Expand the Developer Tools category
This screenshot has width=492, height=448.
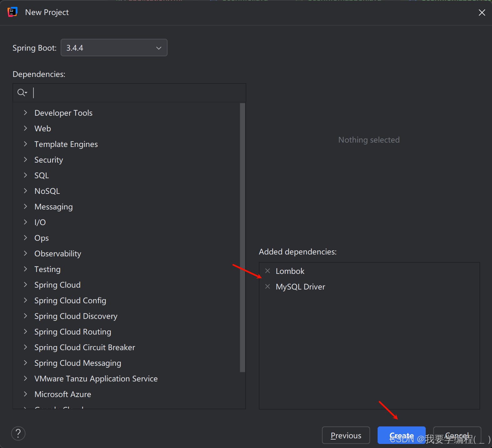coord(25,113)
